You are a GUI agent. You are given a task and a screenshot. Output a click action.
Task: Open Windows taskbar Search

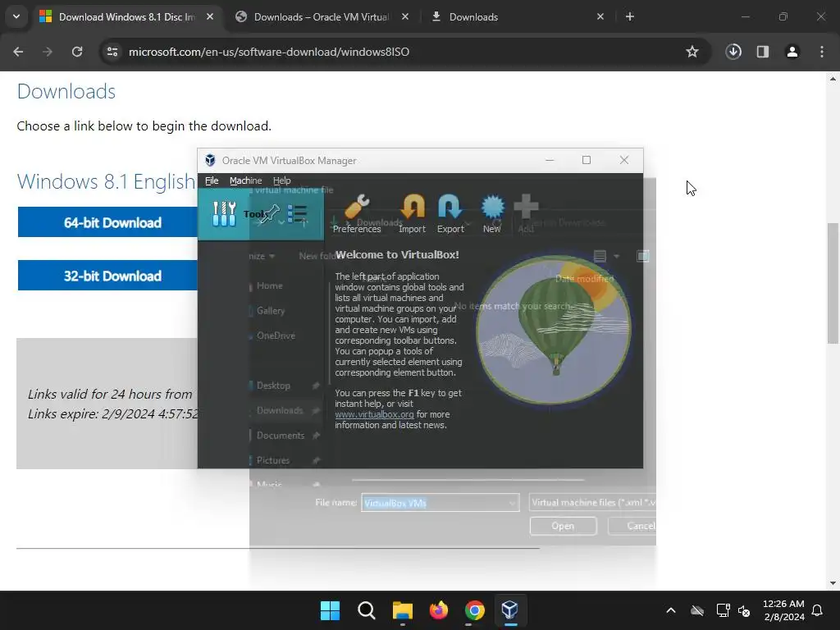pyautogui.click(x=367, y=610)
